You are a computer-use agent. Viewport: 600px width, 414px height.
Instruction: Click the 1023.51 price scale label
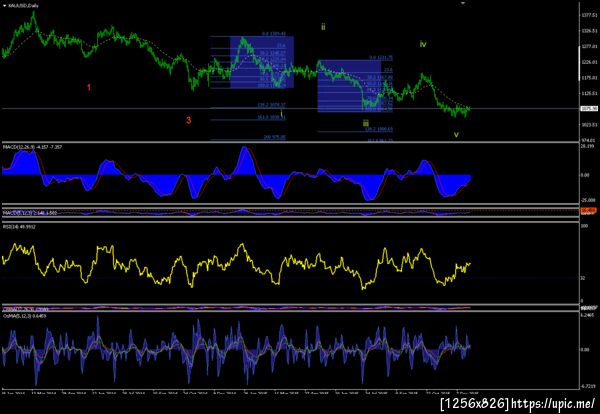589,125
